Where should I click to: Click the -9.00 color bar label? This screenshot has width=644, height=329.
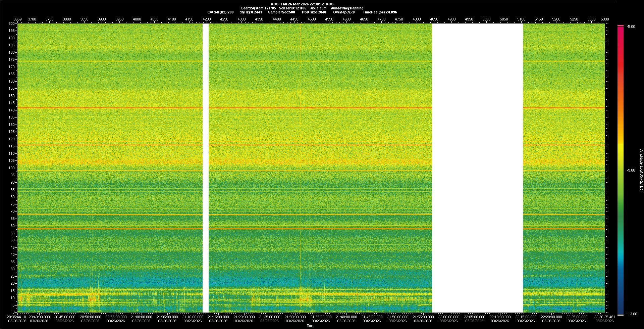(x=631, y=171)
